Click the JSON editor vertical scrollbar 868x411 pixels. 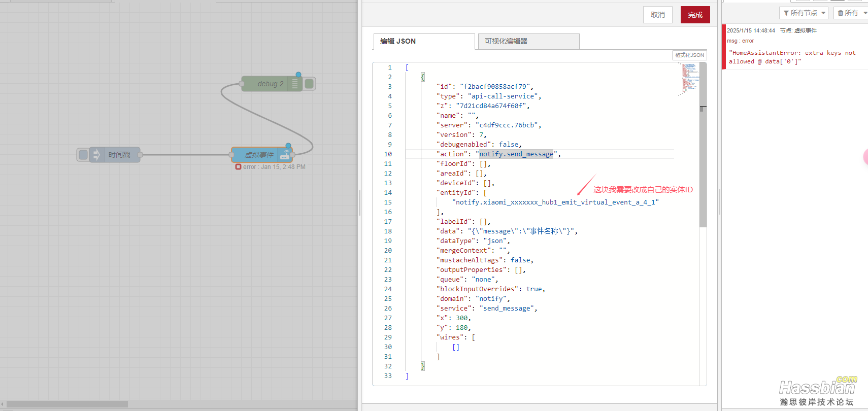click(703, 145)
